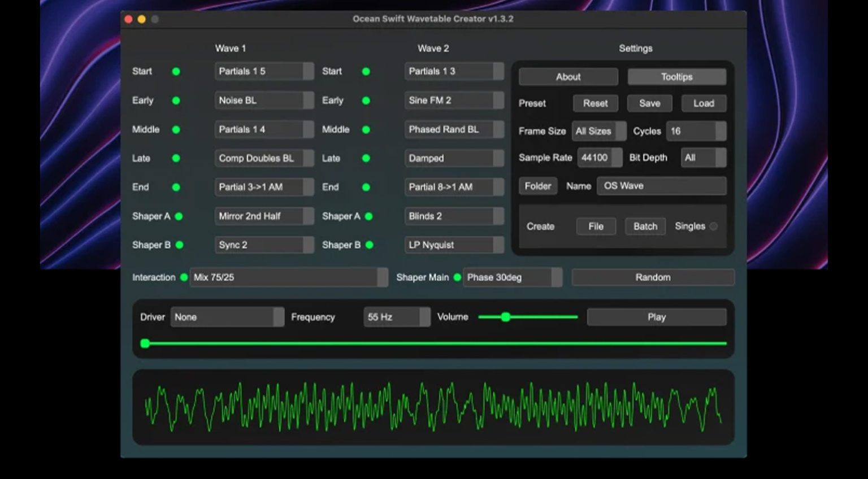Open the Interaction "Mix 75/25" dropdown
This screenshot has height=479, width=868.
click(288, 277)
